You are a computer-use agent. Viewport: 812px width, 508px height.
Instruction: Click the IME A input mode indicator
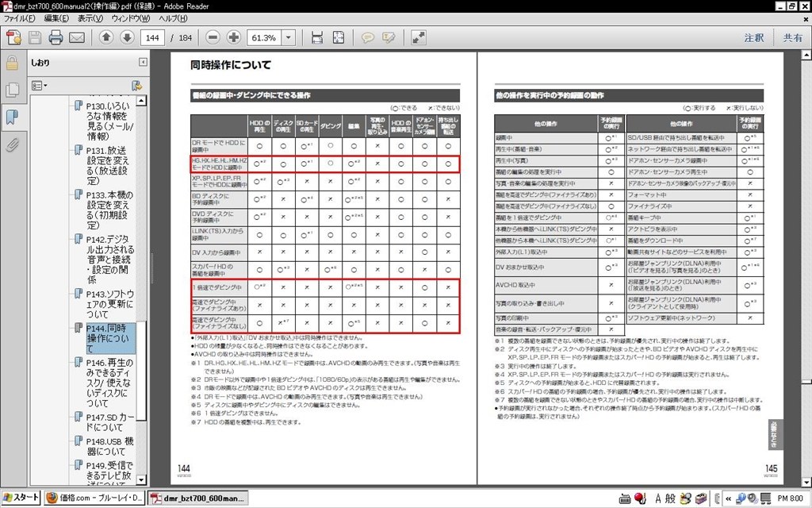pos(657,498)
